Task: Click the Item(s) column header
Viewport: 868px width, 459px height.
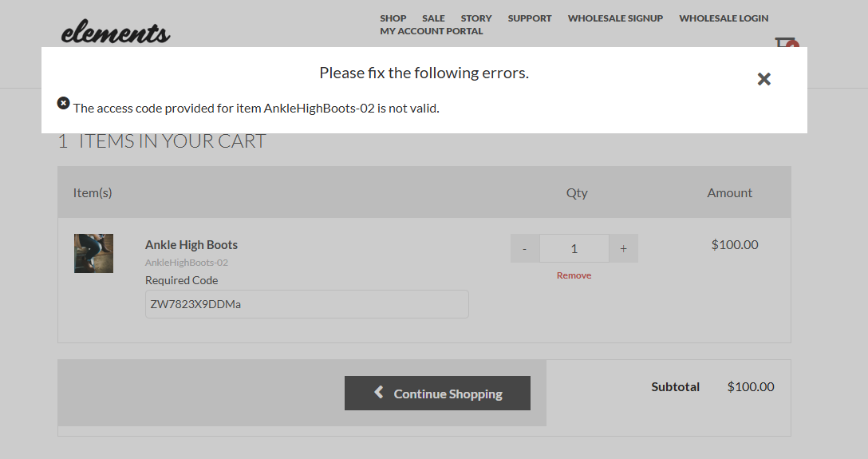Action: click(x=93, y=192)
